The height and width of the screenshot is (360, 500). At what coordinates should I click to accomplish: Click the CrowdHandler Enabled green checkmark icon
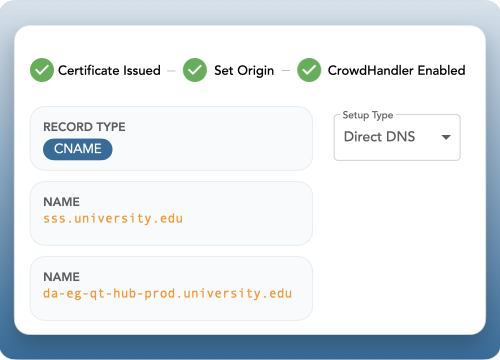click(309, 70)
